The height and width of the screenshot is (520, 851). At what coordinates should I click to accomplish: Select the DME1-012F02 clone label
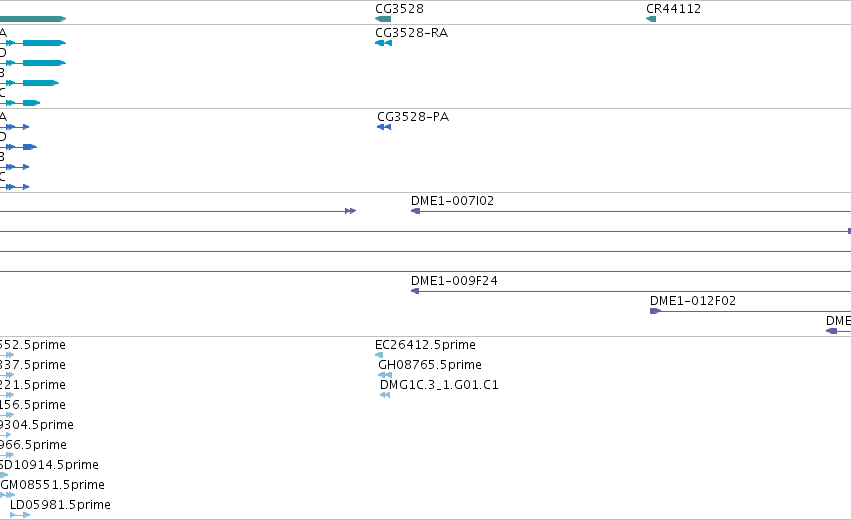(693, 301)
